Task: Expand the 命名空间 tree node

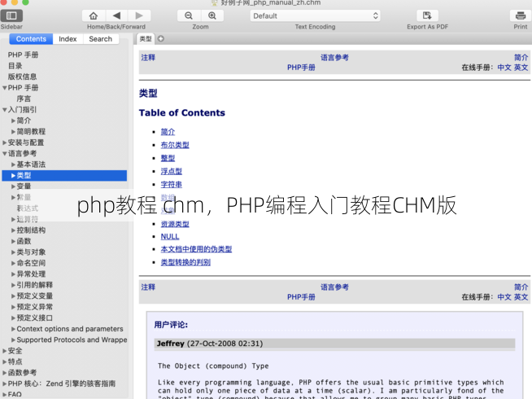Action: (x=13, y=263)
